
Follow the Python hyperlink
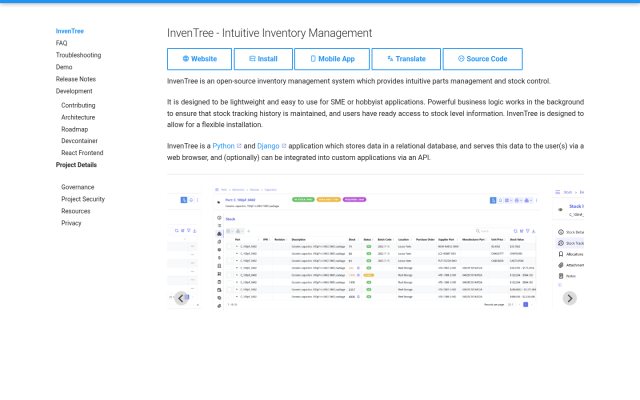(x=223, y=146)
